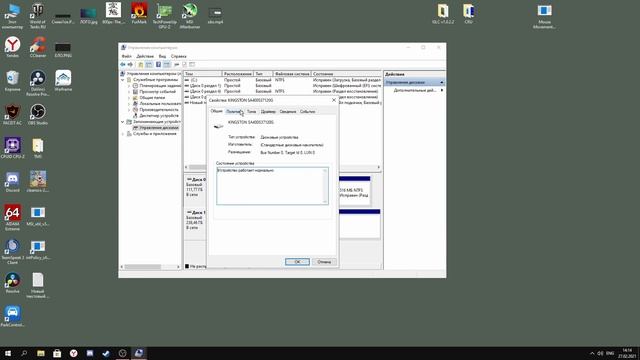Screen dimensions: 640x360
Task: Launch Resolve desktop shortcut
Action: tap(12, 283)
